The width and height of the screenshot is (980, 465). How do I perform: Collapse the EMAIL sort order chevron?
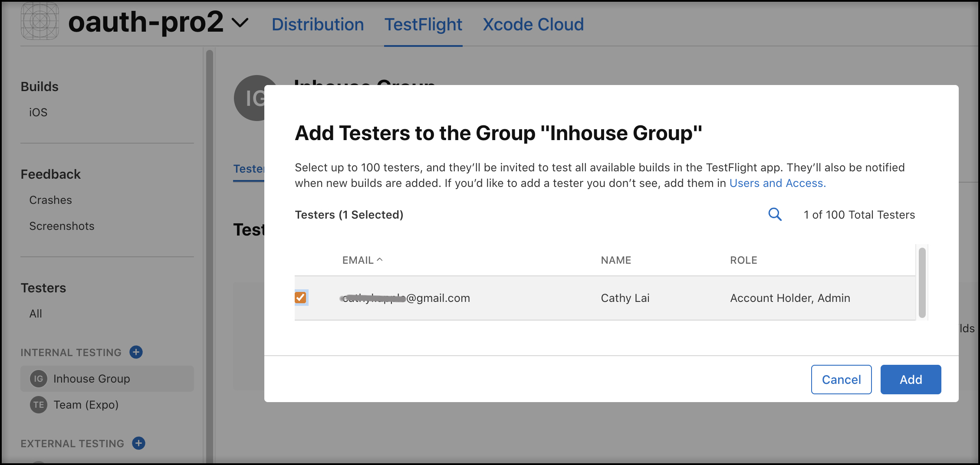[381, 259]
